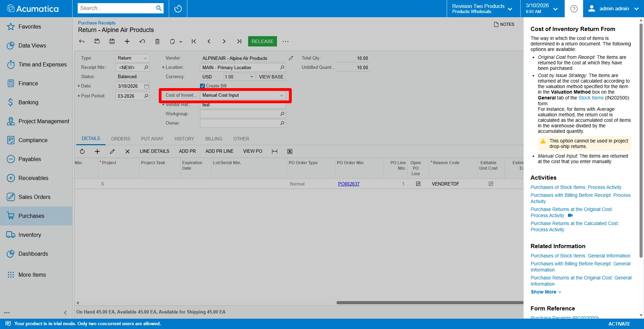Click the ACTIVATE trial link
Viewport: 644px width, 329px height.
(x=619, y=324)
